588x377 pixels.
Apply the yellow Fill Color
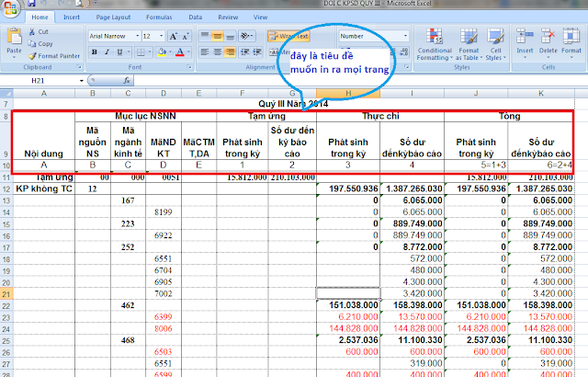tap(162, 52)
